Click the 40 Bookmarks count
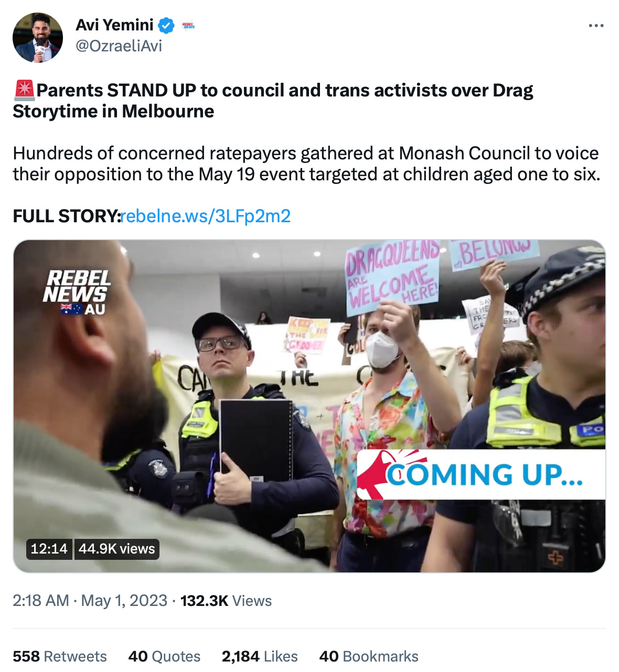The width and height of the screenshot is (619, 672). coord(369,656)
